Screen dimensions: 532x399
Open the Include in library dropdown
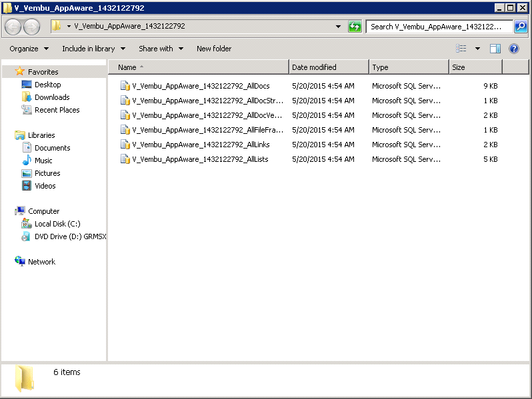93,49
